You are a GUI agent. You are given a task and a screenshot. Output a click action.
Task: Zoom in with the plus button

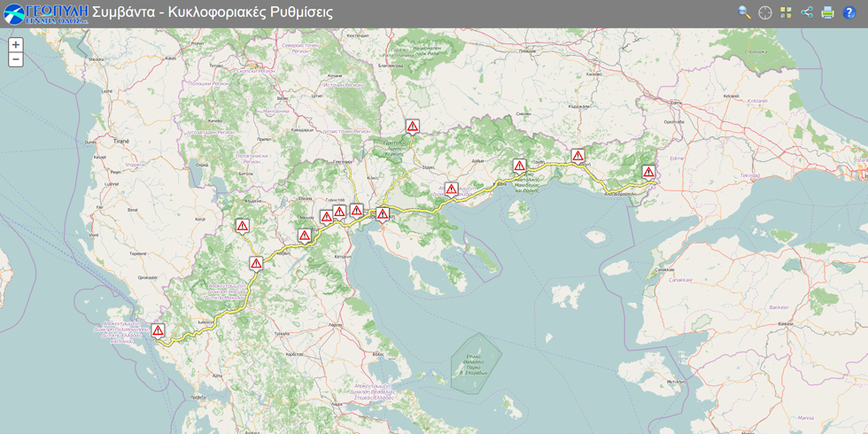coord(16,45)
